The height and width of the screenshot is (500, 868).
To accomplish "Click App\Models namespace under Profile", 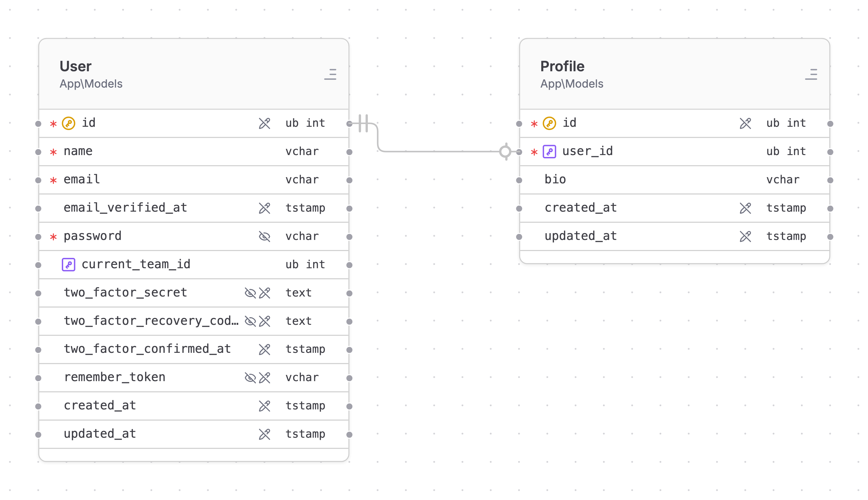I will coord(572,84).
